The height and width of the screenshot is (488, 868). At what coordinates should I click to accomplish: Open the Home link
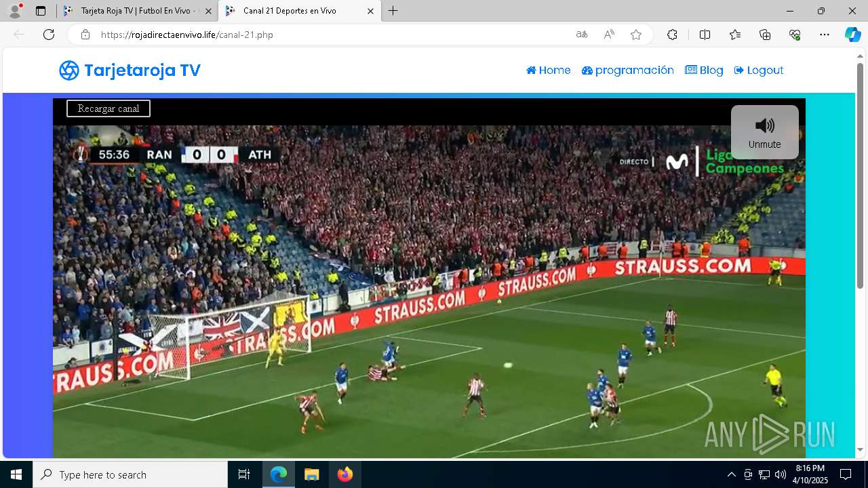[548, 70]
